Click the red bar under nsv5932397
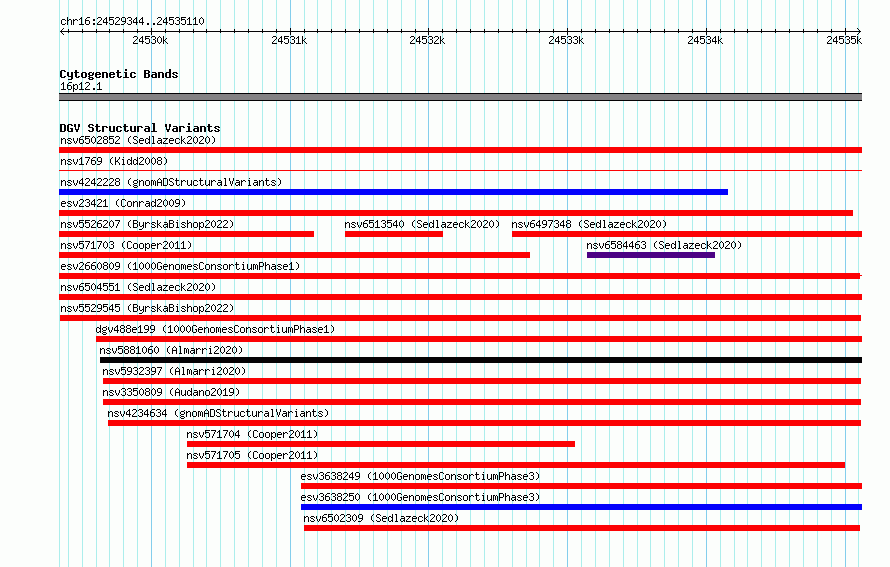Screen dimensions: 890x567 pyautogui.click(x=482, y=381)
